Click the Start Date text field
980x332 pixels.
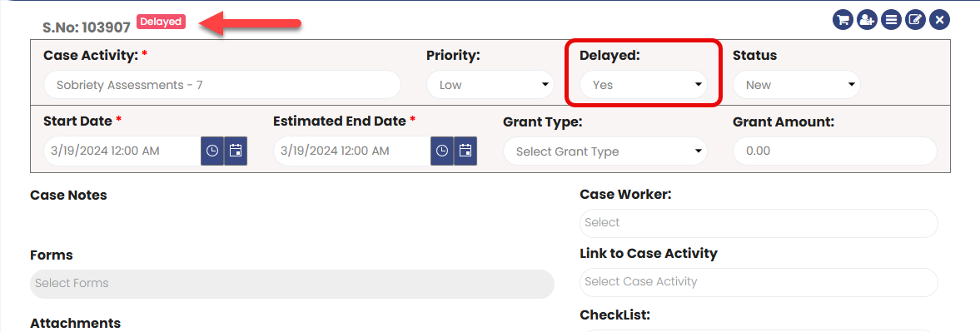coord(122,151)
